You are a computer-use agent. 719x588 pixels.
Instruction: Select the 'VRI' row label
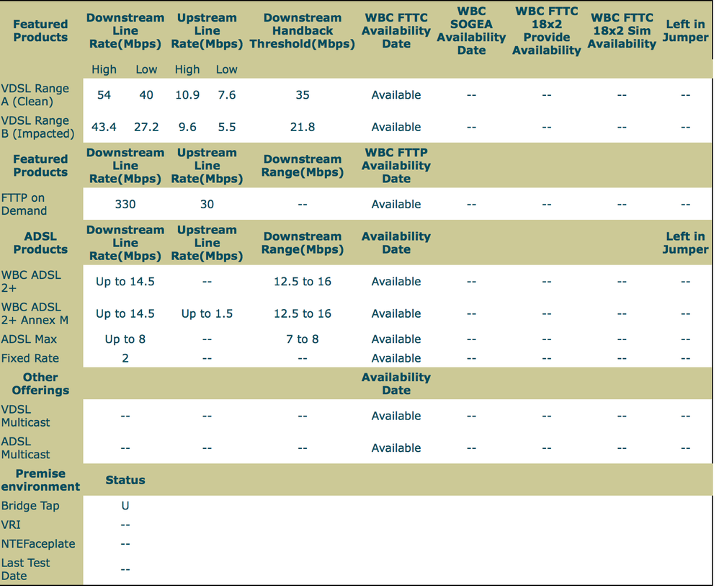coord(11,525)
